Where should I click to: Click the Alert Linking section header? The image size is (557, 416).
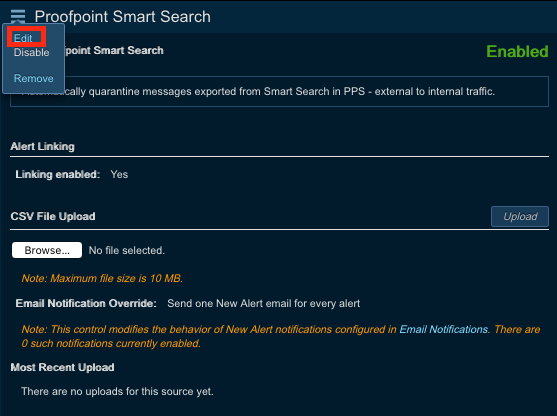[42, 146]
